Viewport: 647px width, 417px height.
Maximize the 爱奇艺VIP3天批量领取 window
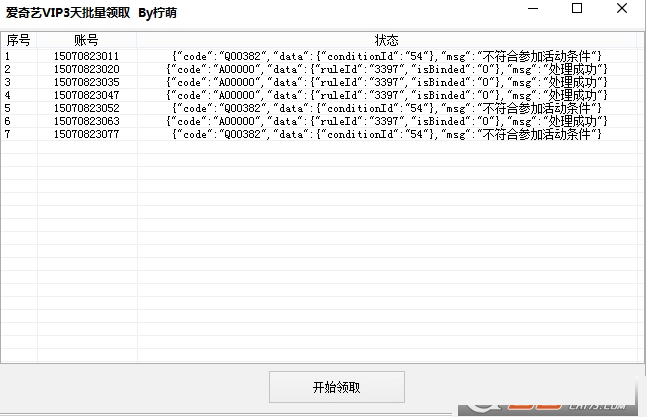577,8
